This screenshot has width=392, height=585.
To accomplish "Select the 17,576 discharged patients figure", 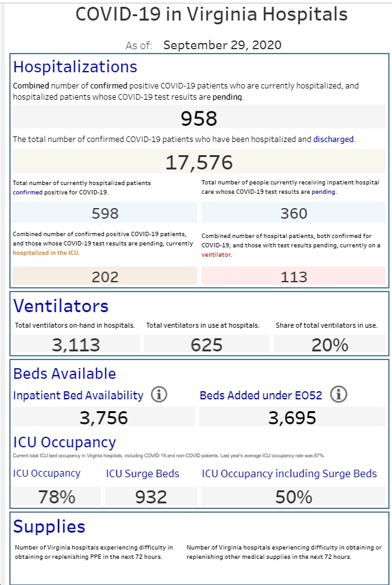I will click(x=199, y=161).
